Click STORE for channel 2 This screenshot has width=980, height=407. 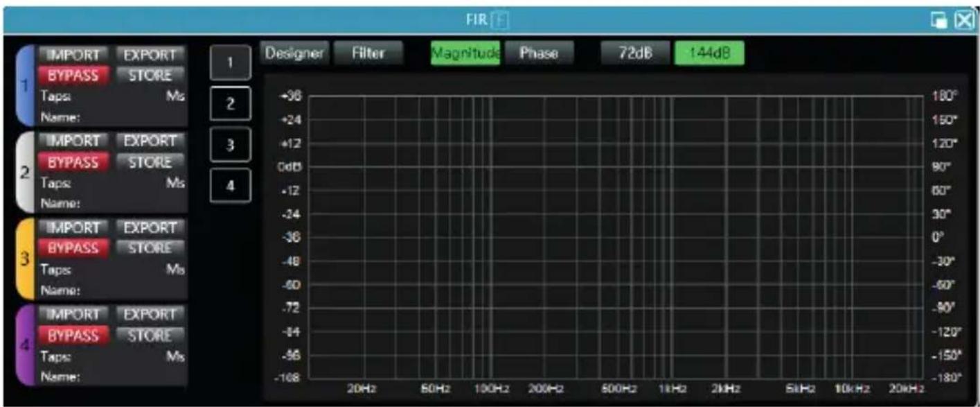[150, 162]
